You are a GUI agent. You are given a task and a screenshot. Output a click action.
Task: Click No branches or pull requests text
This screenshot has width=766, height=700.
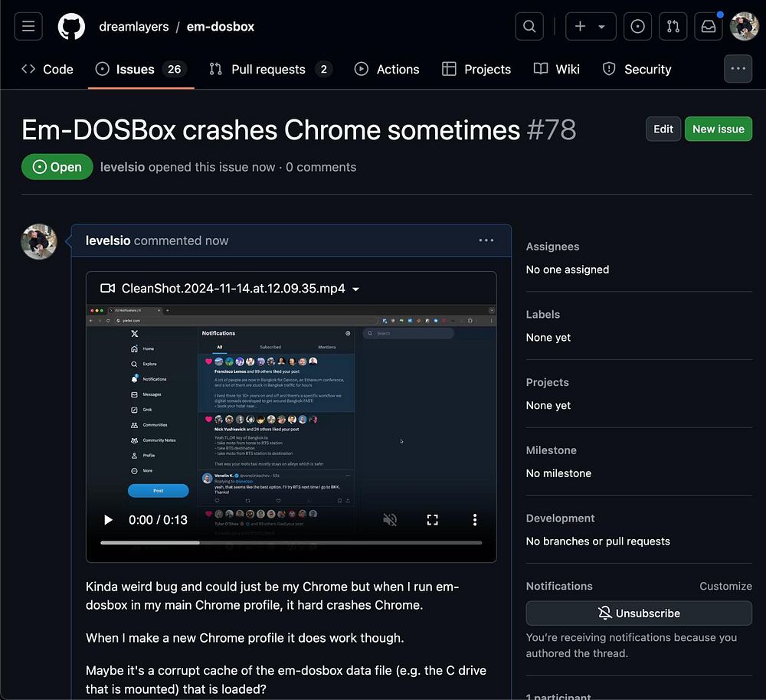598,541
